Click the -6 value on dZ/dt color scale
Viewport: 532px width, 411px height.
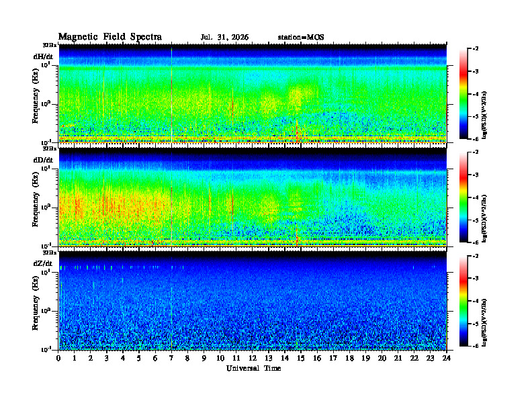(x=476, y=346)
